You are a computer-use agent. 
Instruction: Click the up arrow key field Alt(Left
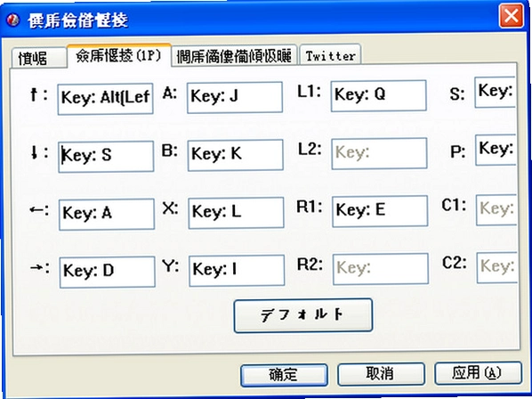[106, 99]
